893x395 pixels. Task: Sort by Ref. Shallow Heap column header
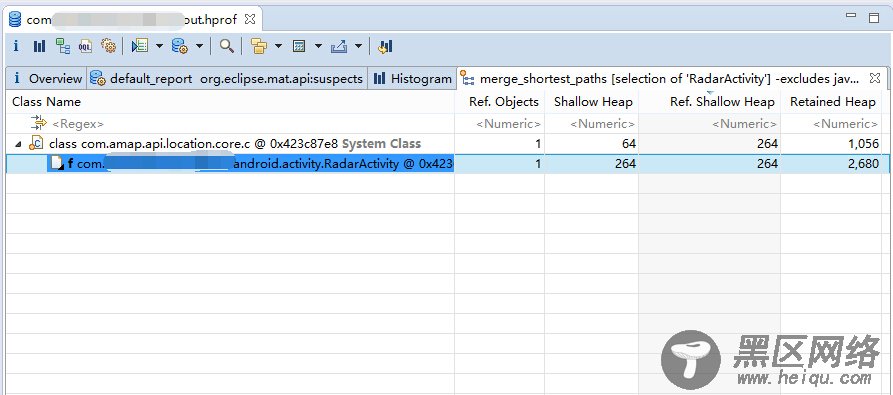pyautogui.click(x=710, y=102)
